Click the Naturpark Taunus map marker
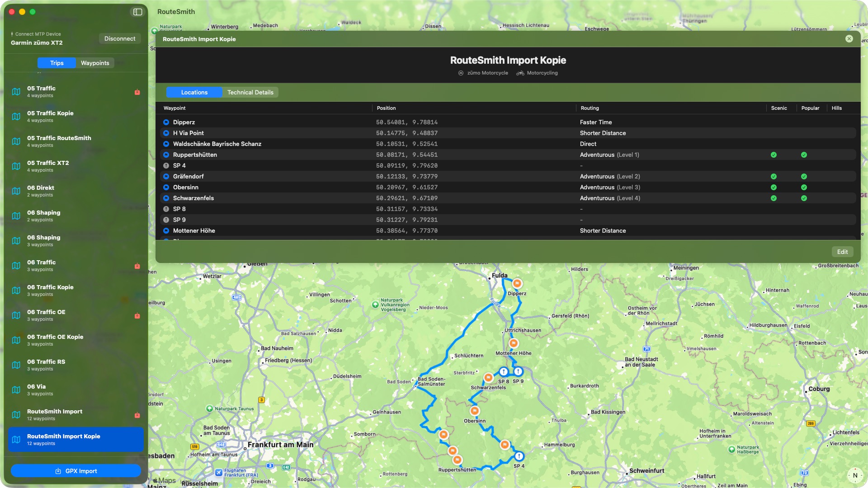 209,409
